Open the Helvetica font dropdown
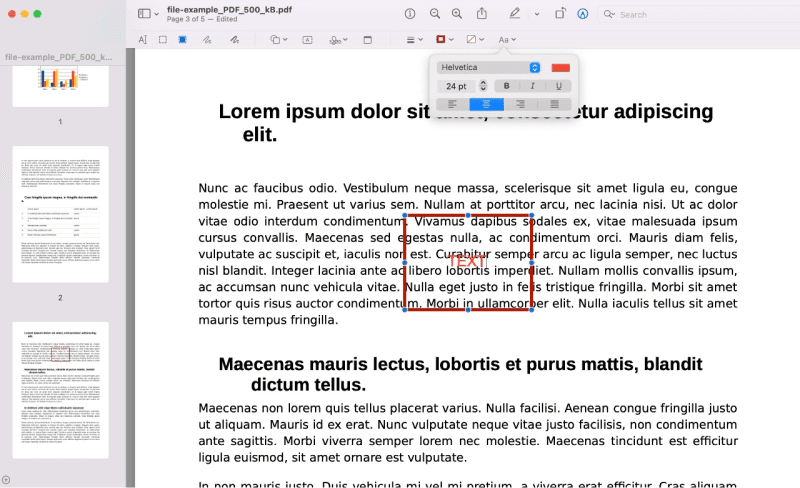 coord(488,67)
